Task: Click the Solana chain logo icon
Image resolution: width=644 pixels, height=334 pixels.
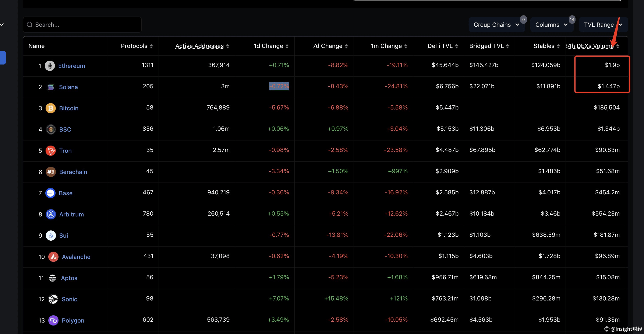Action: tap(51, 87)
